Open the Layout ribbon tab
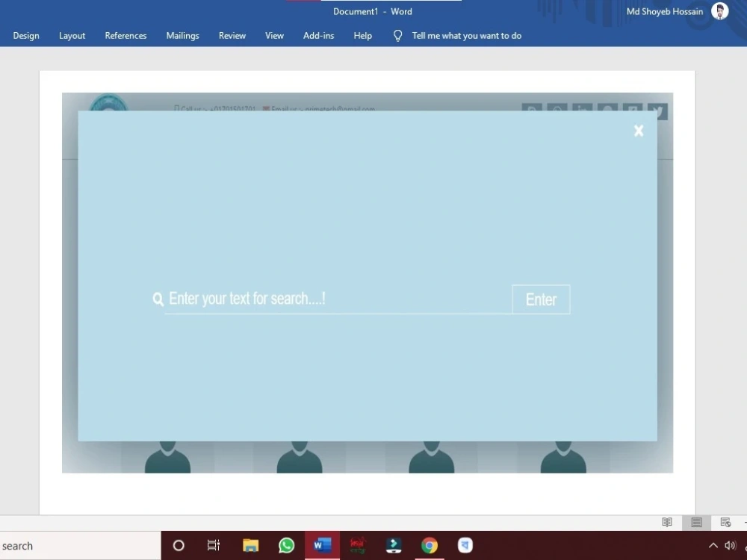 pyautogui.click(x=72, y=36)
